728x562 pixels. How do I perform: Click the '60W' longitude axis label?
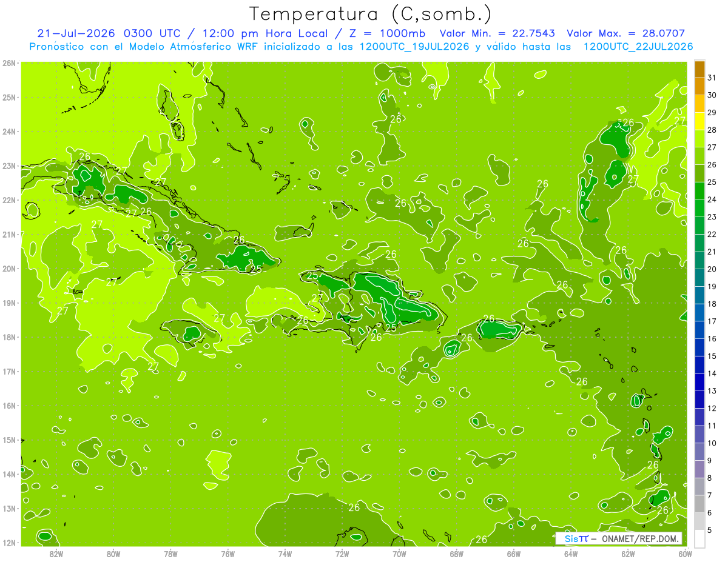[x=685, y=554]
